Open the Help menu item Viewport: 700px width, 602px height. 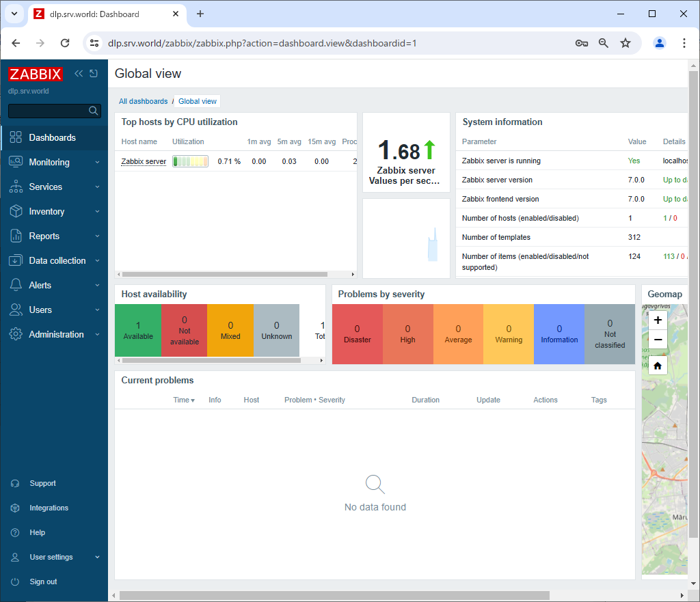[54, 532]
